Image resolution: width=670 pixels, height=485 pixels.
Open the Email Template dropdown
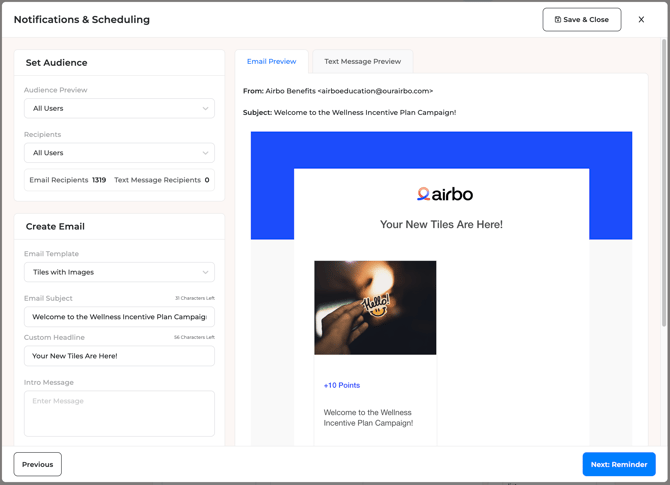[119, 272]
